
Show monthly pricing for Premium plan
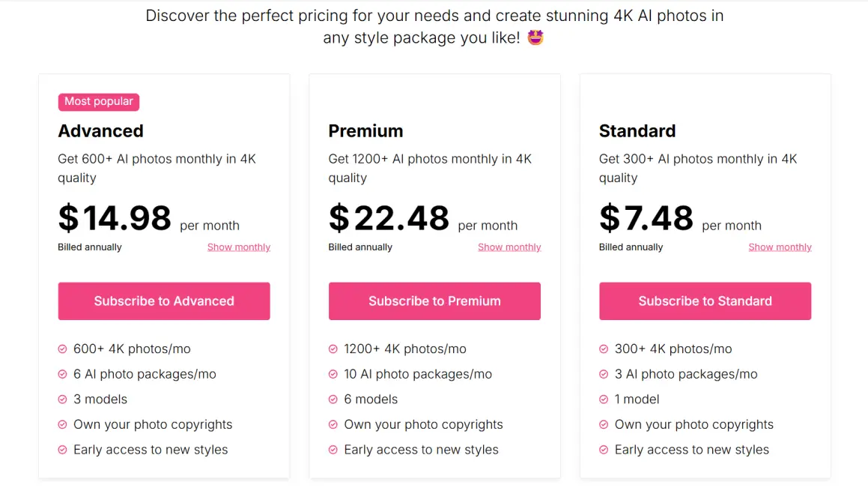click(509, 247)
